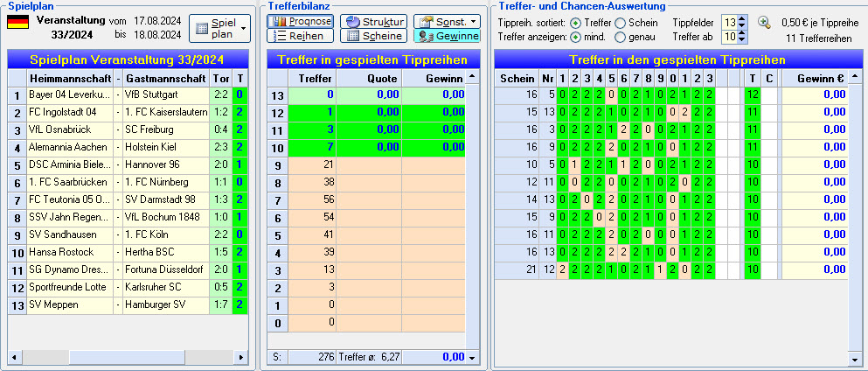Click the Schein column header
The width and height of the screenshot is (868, 371).
(x=517, y=78)
